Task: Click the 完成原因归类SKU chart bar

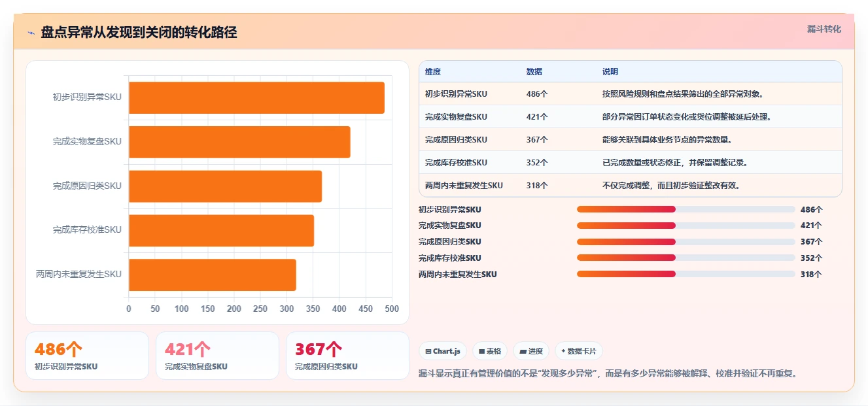Action: 225,186
